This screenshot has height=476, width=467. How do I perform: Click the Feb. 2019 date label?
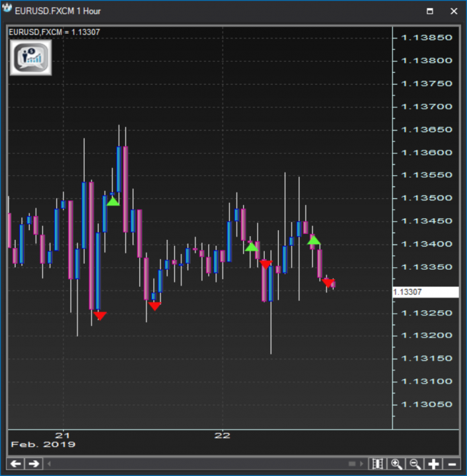click(x=43, y=444)
